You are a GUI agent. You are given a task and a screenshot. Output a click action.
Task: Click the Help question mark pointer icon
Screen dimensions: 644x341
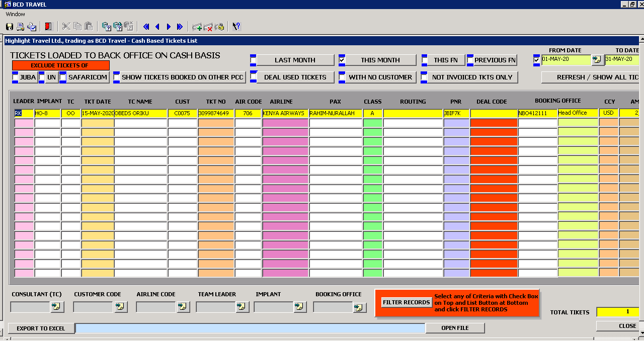(x=236, y=27)
